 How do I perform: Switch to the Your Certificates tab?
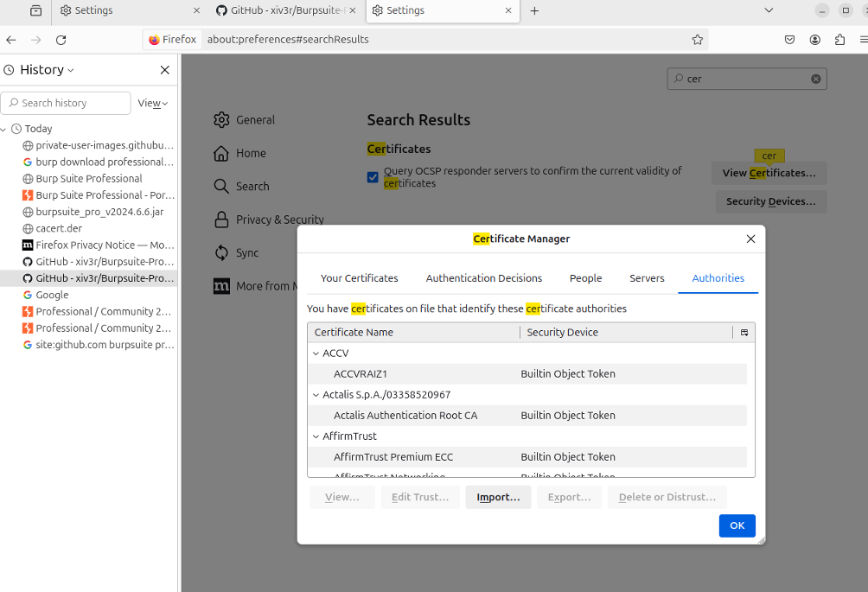[x=360, y=277]
